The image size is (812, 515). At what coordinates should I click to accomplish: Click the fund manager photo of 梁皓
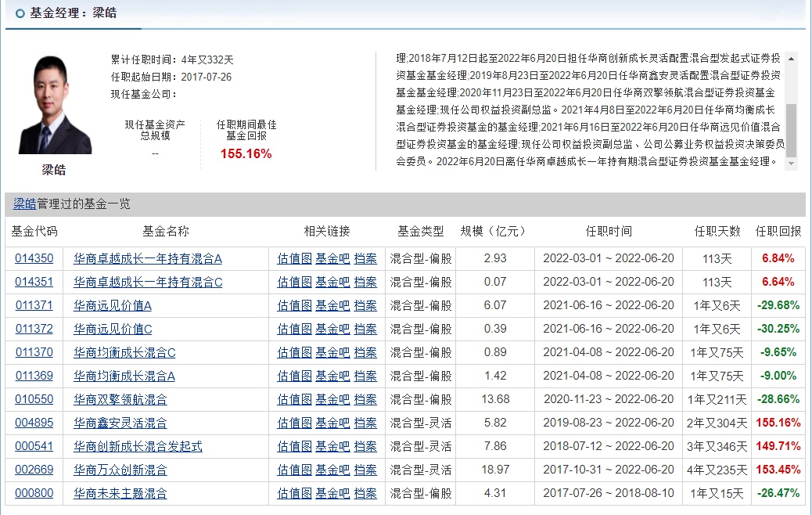[55, 105]
